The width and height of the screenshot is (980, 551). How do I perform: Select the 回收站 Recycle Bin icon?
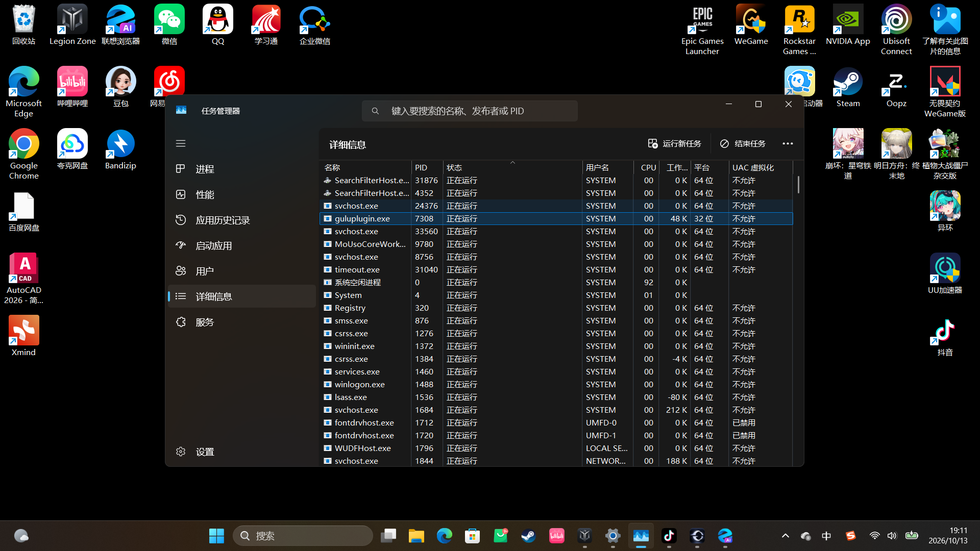(x=24, y=24)
